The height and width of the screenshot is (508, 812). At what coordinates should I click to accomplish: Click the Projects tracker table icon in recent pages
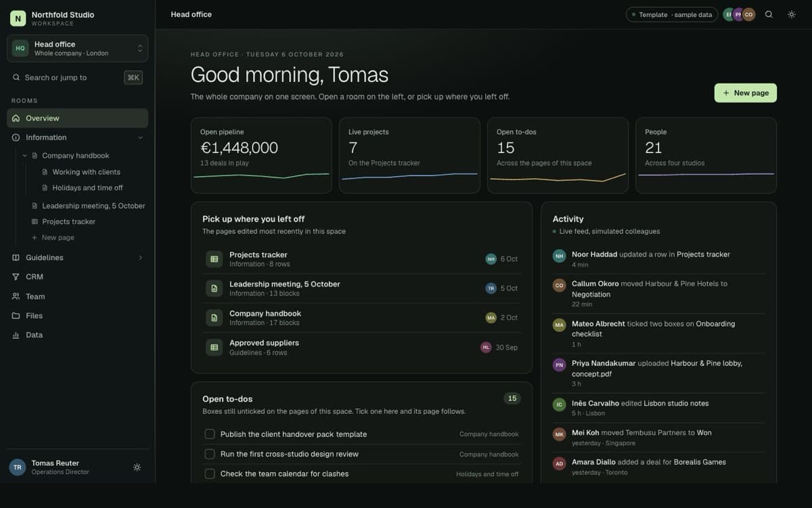tap(214, 259)
